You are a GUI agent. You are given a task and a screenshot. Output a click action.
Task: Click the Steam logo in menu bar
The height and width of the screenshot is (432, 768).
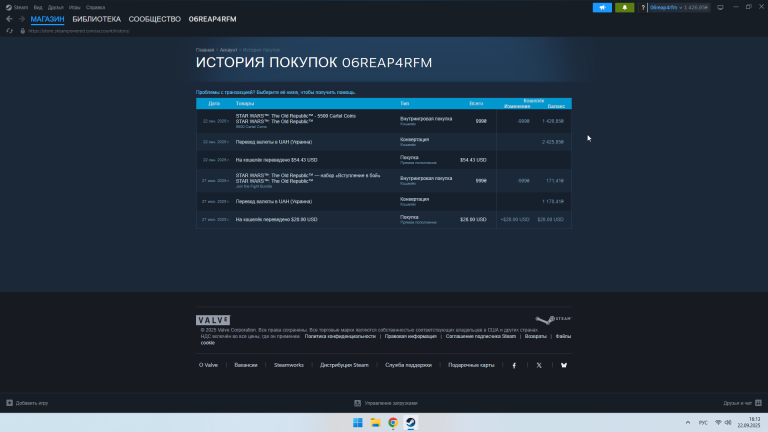tap(8, 7)
